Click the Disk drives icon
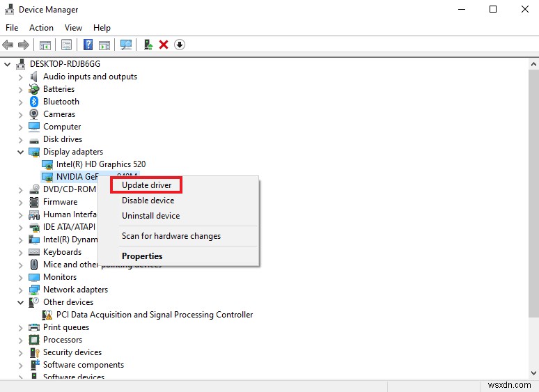 34,140
